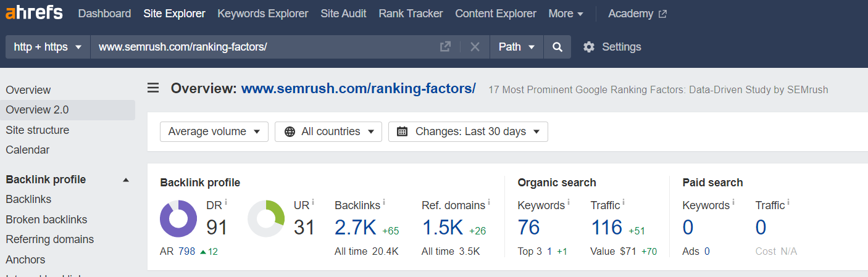This screenshot has width=868, height=277.
Task: Click the paid Traffic info icon
Action: (788, 202)
